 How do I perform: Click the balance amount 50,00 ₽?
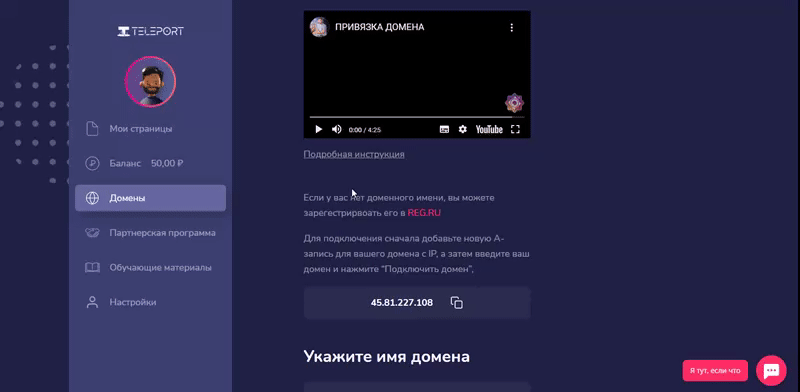(x=167, y=163)
